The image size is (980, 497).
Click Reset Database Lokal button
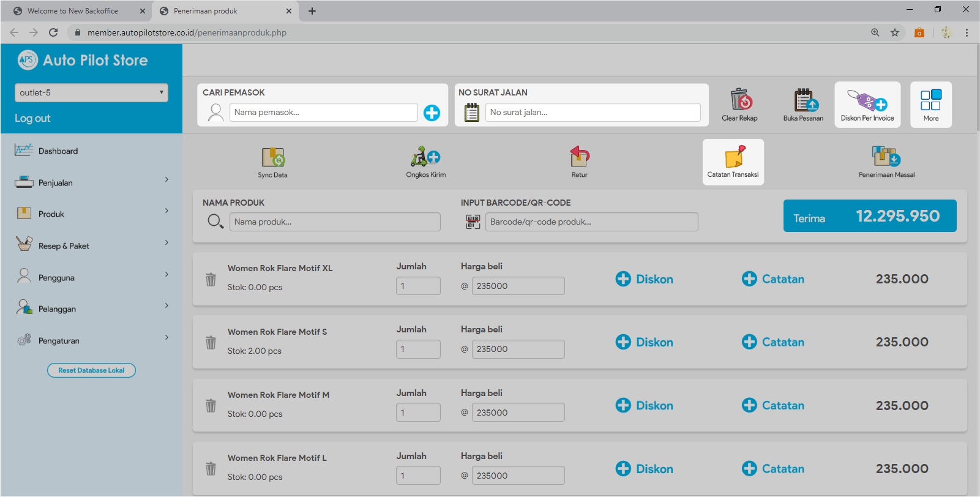[x=91, y=370]
